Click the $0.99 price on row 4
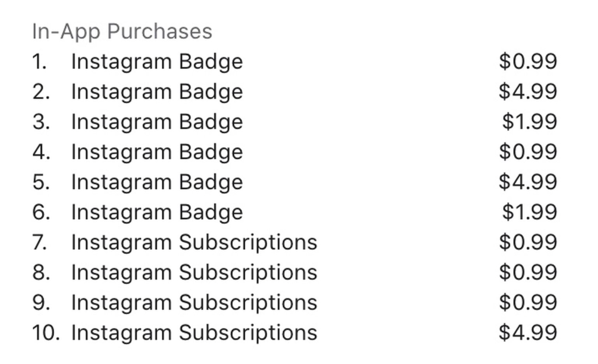Image resolution: width=598 pixels, height=364 pixels. 528,152
